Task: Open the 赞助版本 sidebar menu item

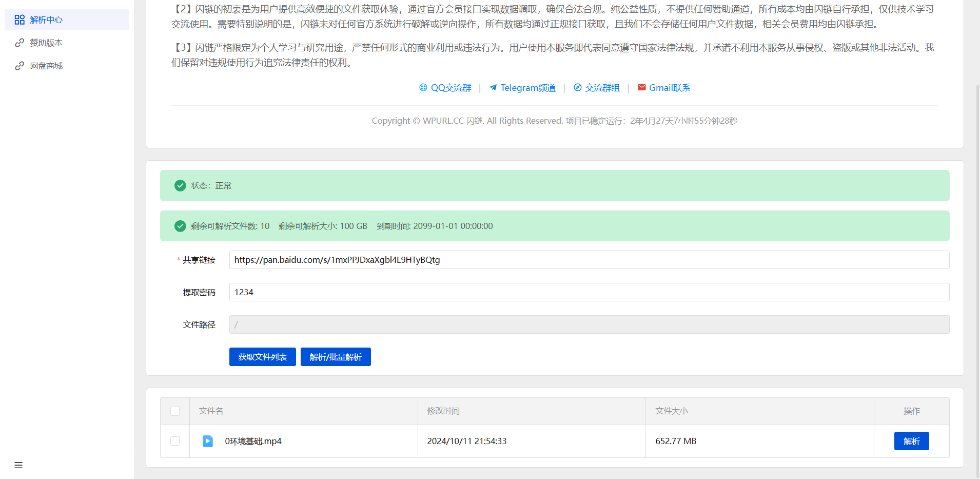Action: pos(46,43)
